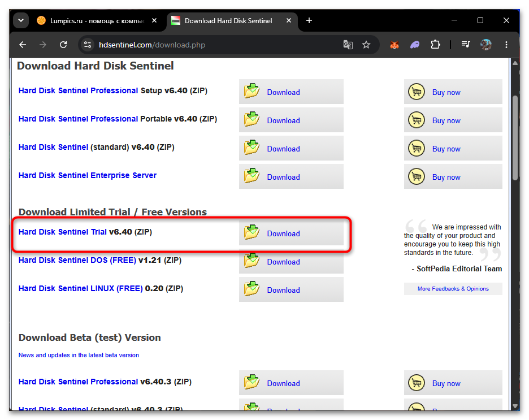Open the purple ghost extension icon

(415, 45)
